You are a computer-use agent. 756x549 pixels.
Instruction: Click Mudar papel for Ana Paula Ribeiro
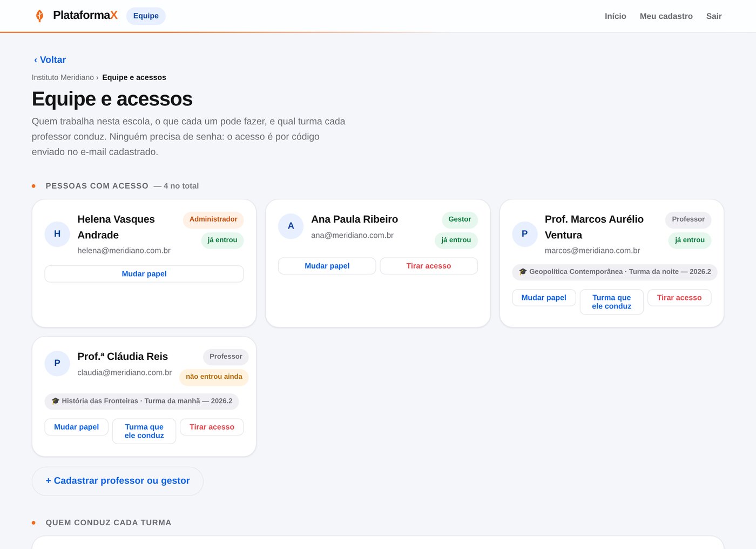click(327, 266)
